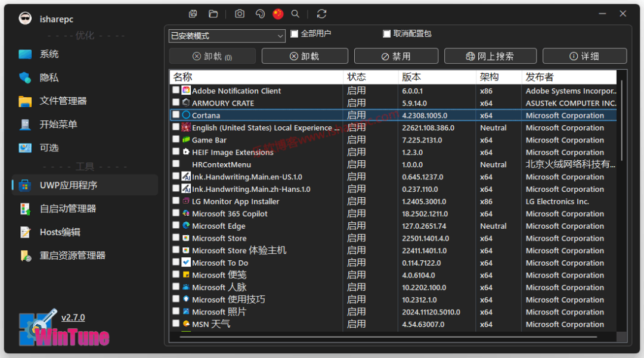
Task: Click the Microsoft 人脉 people icon
Action: click(x=186, y=287)
